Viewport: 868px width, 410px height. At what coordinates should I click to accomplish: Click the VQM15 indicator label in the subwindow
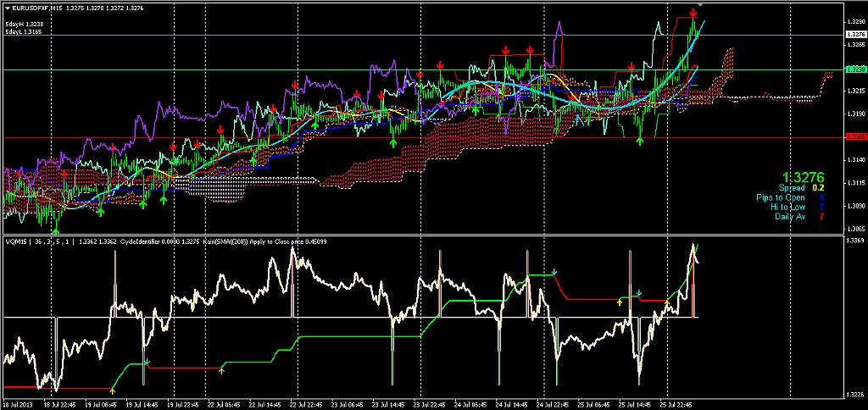pyautogui.click(x=15, y=241)
